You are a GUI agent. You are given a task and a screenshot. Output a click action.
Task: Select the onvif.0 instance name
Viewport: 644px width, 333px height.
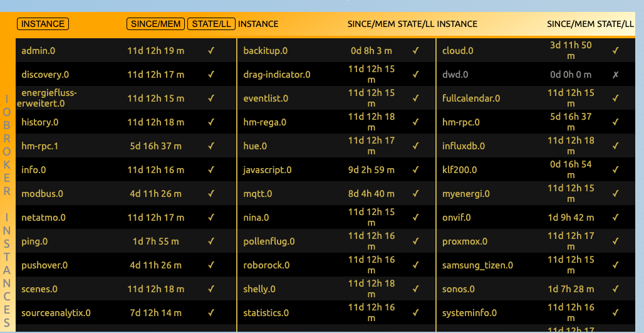[456, 218]
